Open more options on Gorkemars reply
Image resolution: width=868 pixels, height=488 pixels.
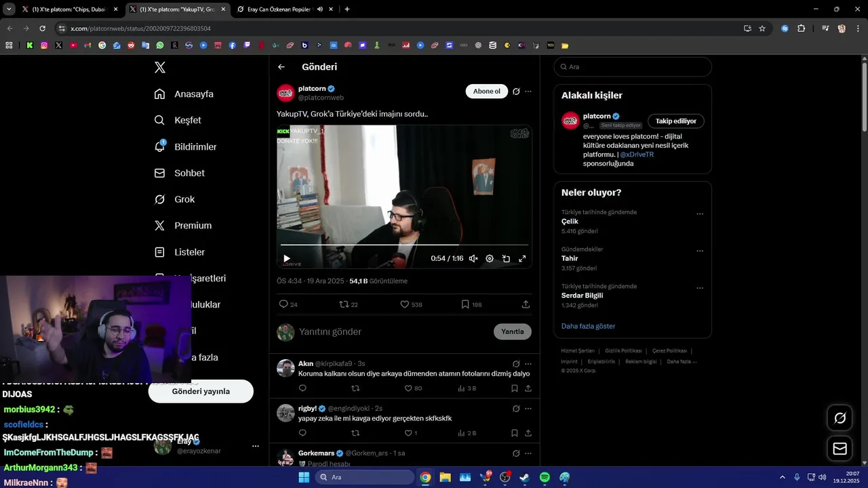(x=528, y=453)
